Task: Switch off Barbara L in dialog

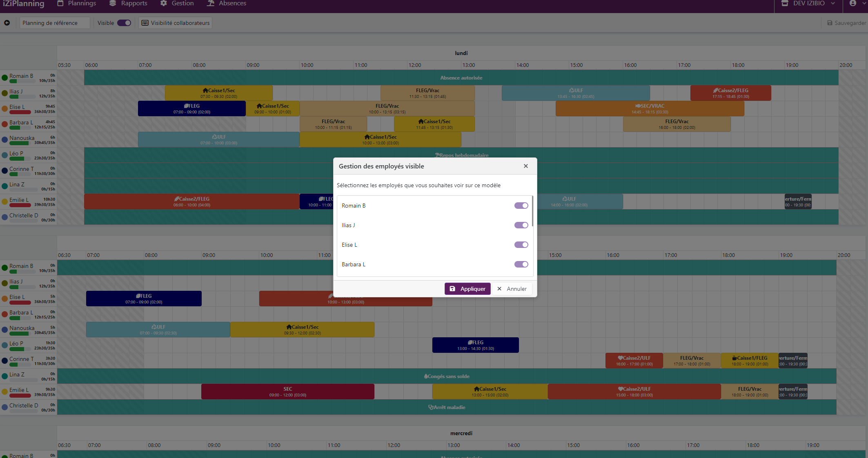Action: [521, 264]
